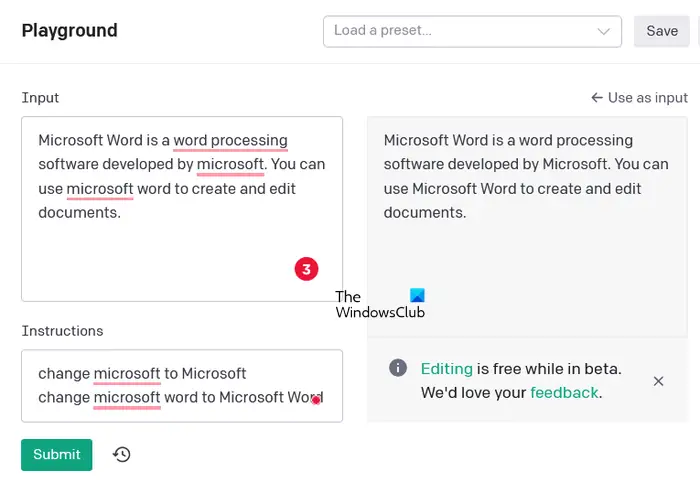This screenshot has height=482, width=700.
Task: Dismiss the beta notice with X
Action: click(x=658, y=381)
